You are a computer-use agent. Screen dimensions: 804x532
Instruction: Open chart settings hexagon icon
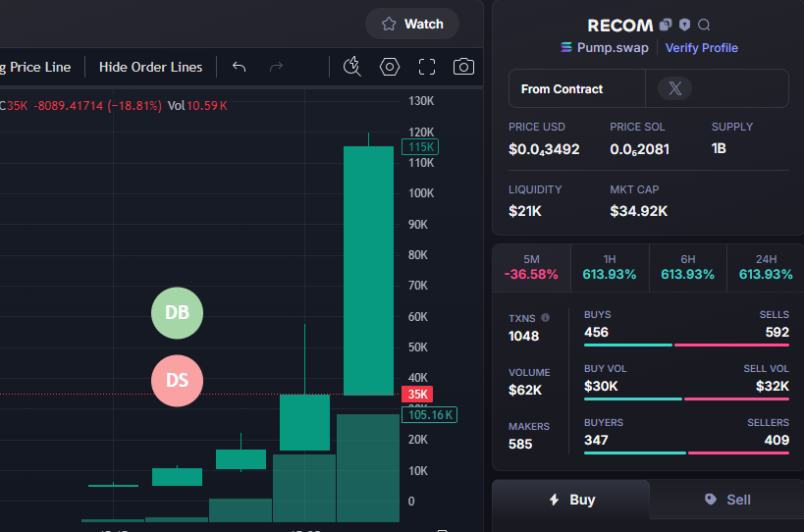390,67
